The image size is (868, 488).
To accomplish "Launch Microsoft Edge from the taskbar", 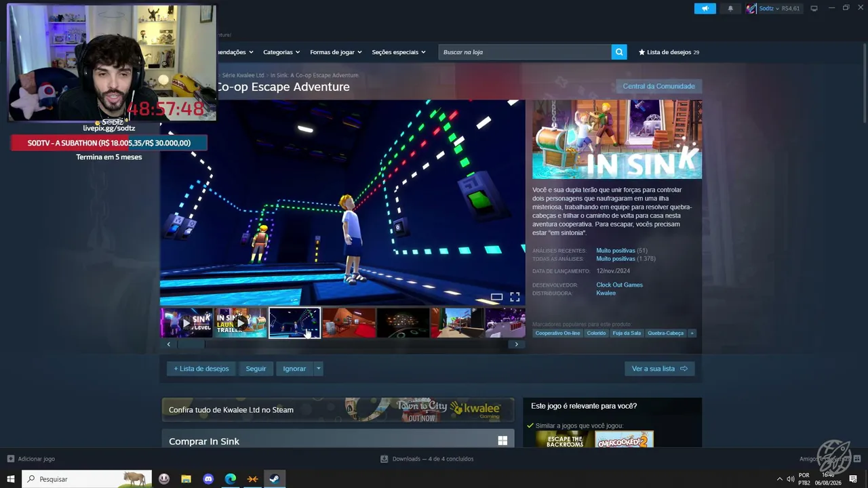I will [x=231, y=479].
